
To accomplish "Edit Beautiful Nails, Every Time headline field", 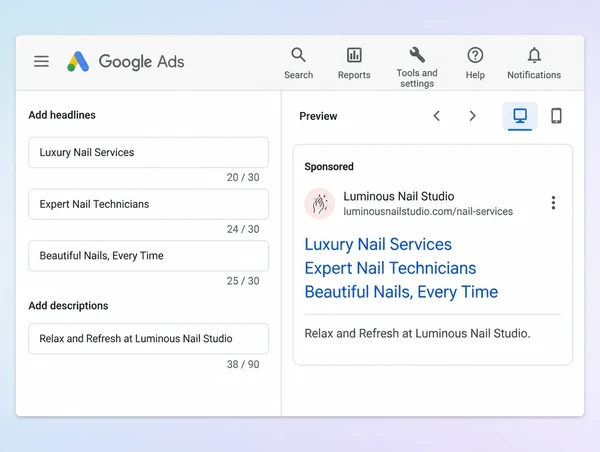I will coord(148,256).
